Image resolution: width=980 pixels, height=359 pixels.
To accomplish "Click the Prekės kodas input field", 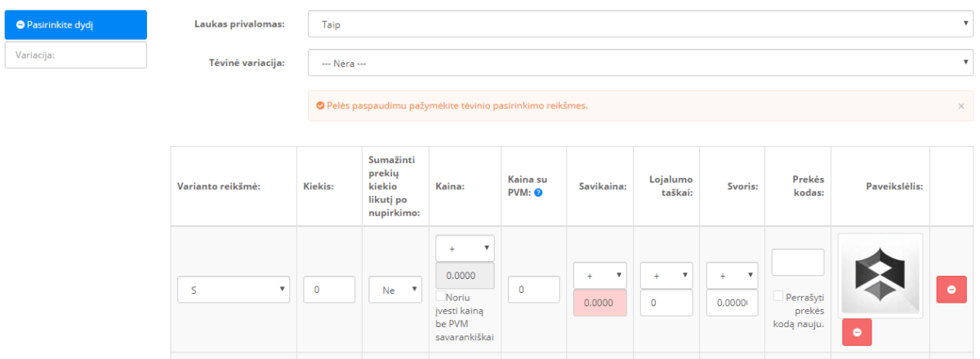I will [798, 263].
